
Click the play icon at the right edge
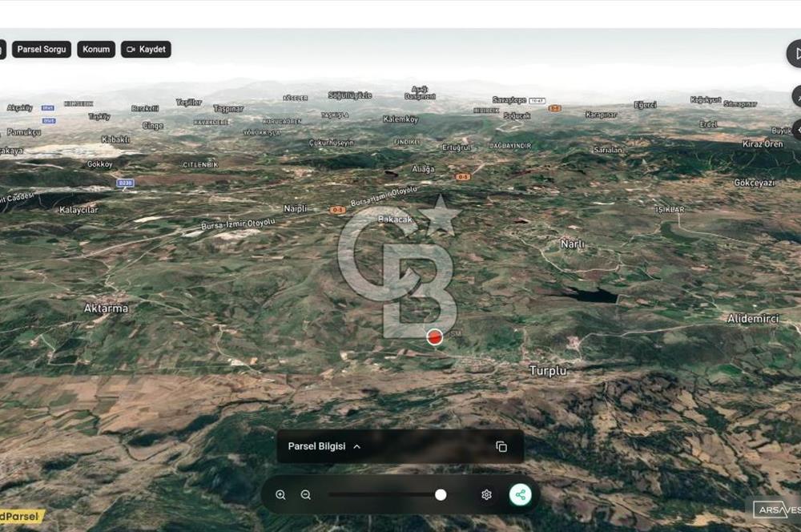[795, 54]
